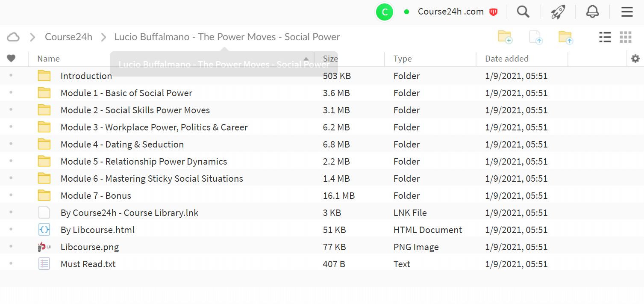Select Must Read.txt file name

pyautogui.click(x=88, y=264)
